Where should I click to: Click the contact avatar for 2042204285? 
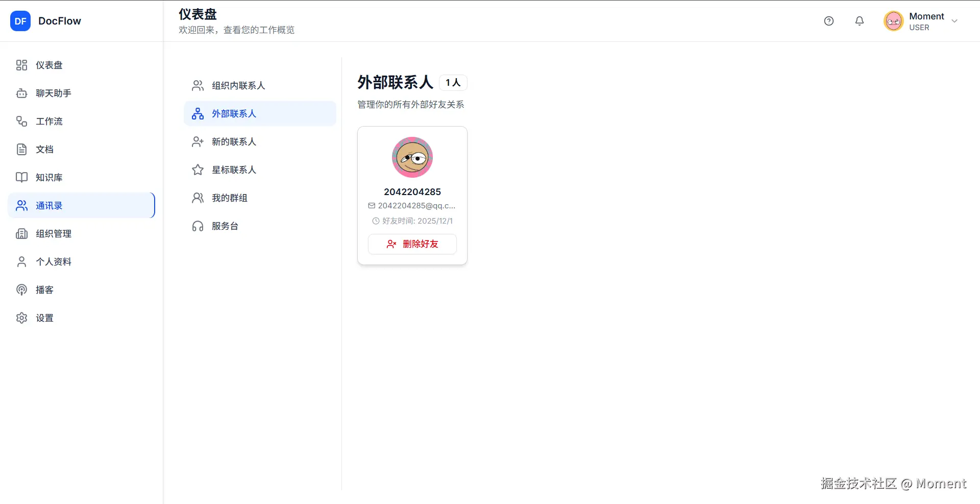tap(412, 157)
